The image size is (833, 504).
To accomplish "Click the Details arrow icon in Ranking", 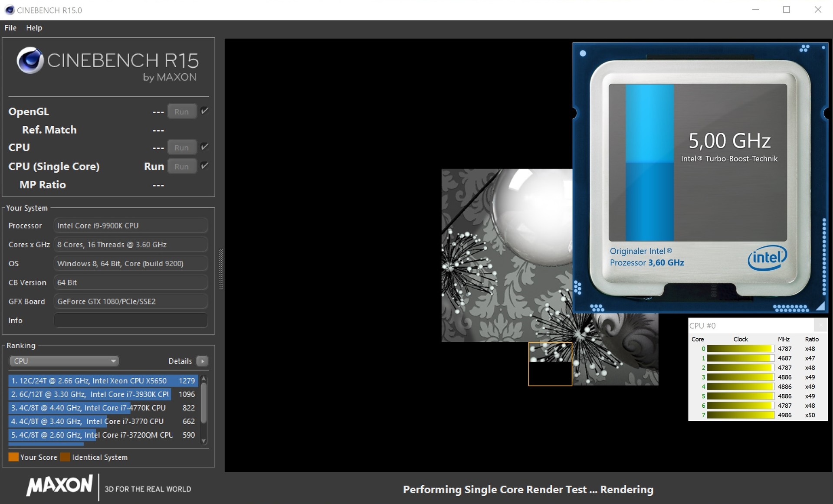I will click(x=202, y=361).
